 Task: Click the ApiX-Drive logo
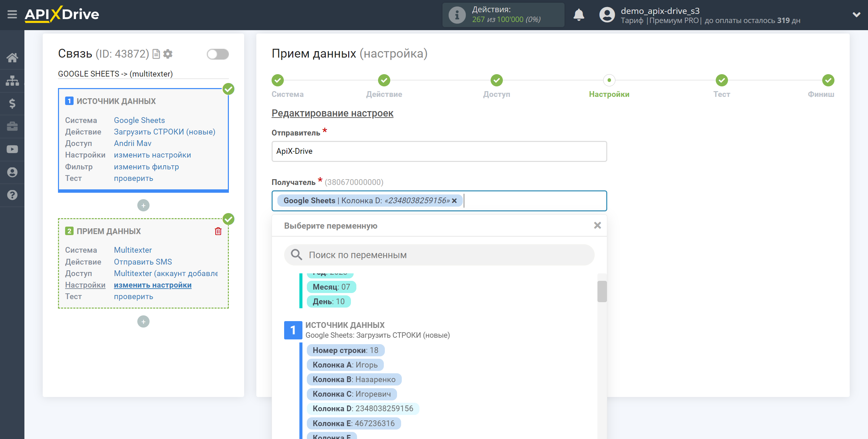click(x=62, y=14)
